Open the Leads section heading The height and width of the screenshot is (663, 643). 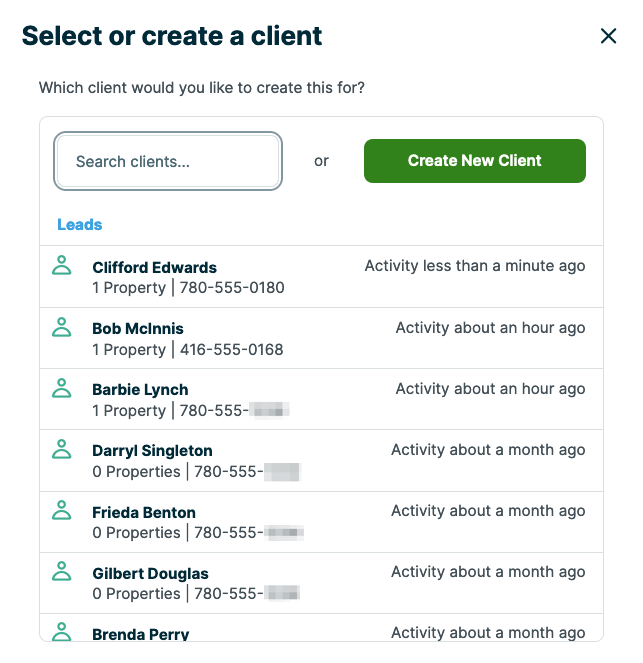[x=80, y=225]
